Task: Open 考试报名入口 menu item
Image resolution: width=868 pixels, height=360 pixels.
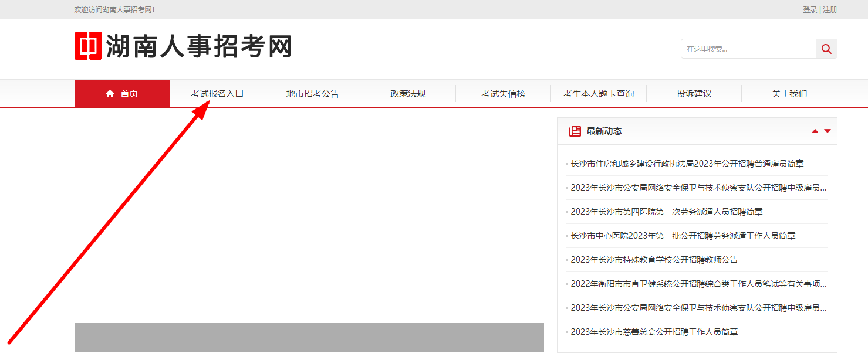Action: (217, 94)
